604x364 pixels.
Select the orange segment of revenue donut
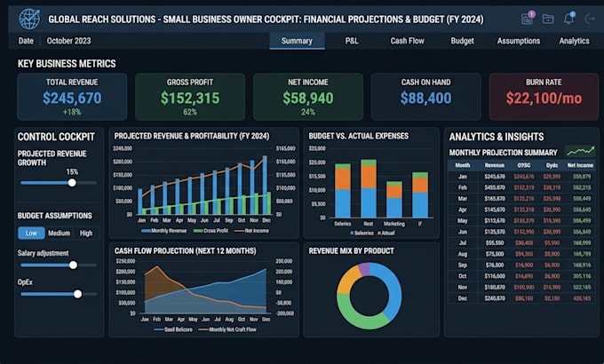(347, 280)
